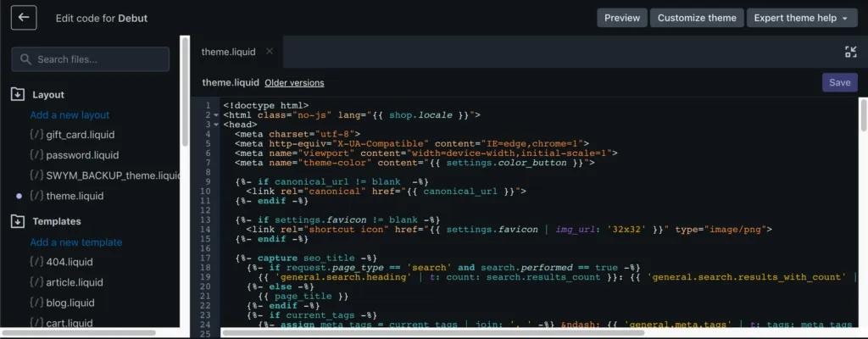Click line number 1 in gutter

tap(208, 105)
